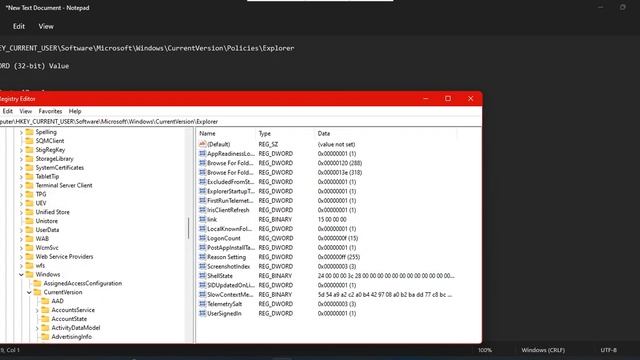
Task: Click the AccountState folder icon
Action: [x=45, y=319]
